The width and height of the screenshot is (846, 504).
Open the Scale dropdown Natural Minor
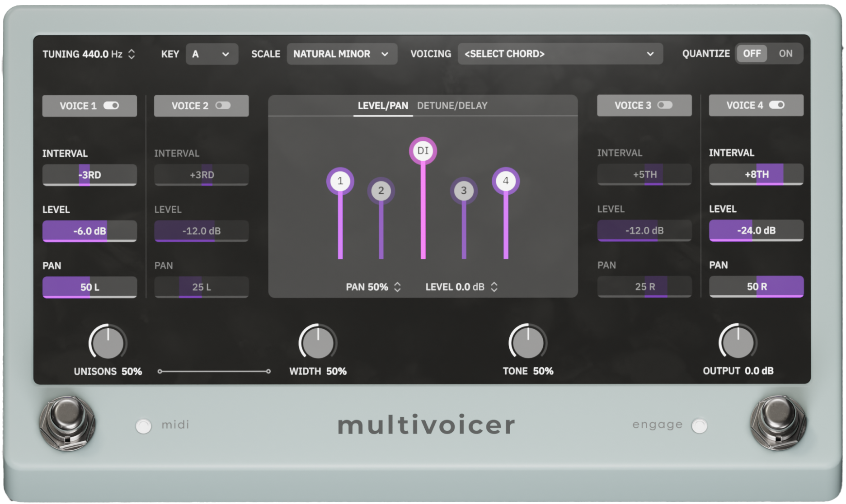pos(342,54)
